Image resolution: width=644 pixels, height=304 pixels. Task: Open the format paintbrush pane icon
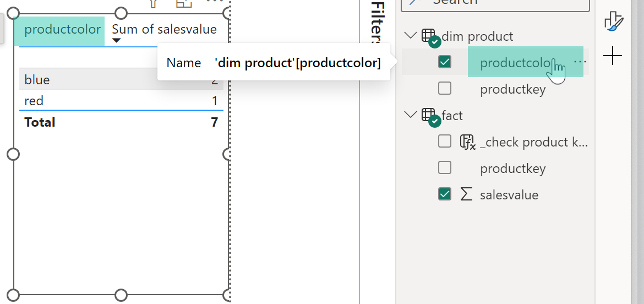614,21
